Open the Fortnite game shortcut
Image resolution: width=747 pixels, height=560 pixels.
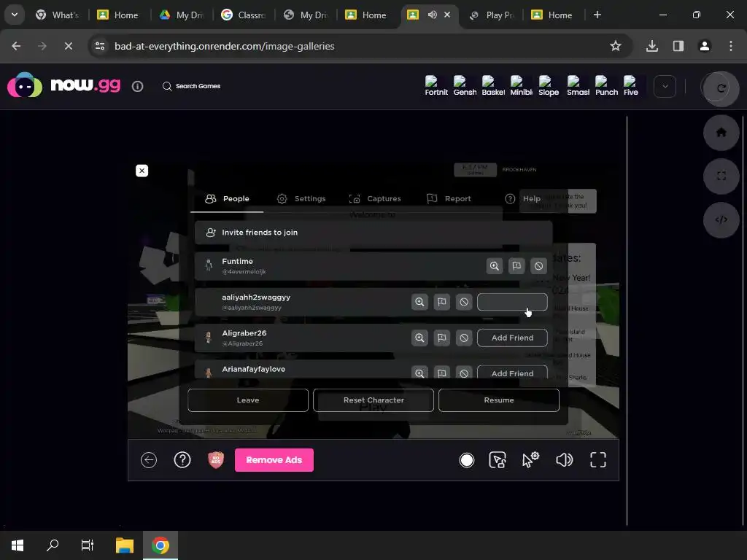(x=436, y=86)
